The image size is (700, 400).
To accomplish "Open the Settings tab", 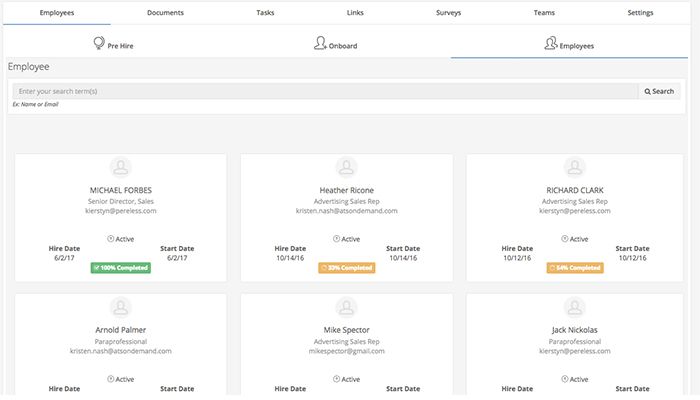I will 640,13.
